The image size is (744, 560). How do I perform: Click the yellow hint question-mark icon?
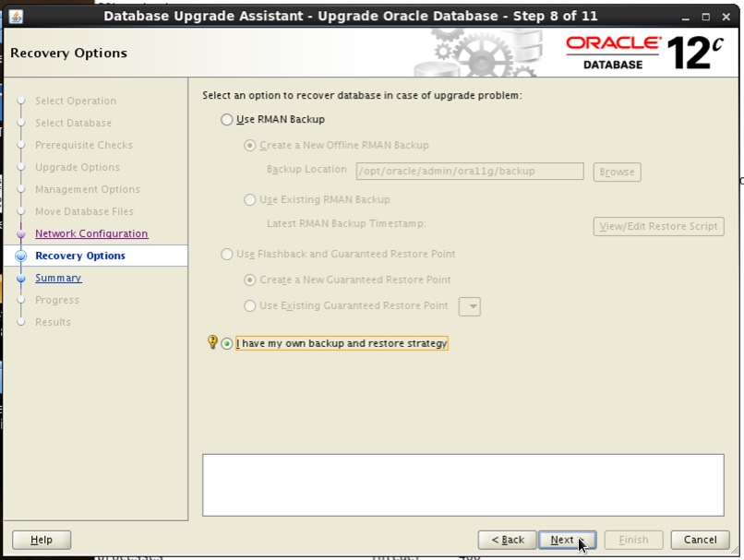pyautogui.click(x=212, y=342)
